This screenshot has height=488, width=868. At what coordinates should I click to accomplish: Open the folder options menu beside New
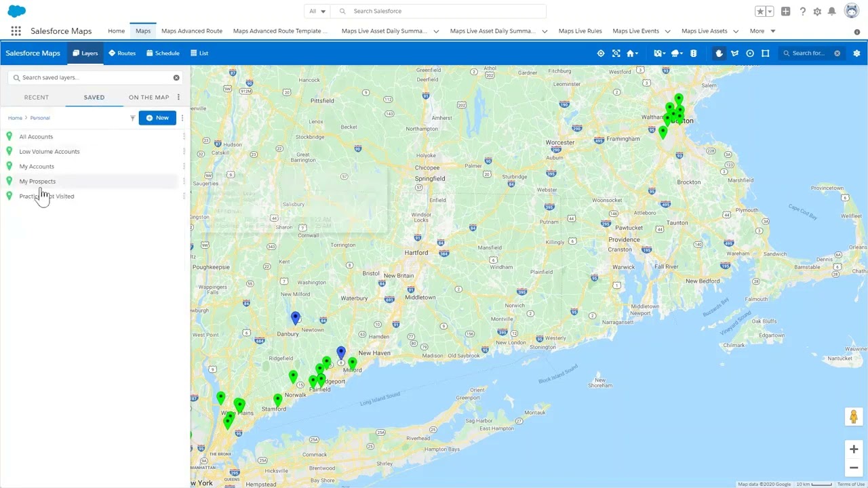[182, 118]
